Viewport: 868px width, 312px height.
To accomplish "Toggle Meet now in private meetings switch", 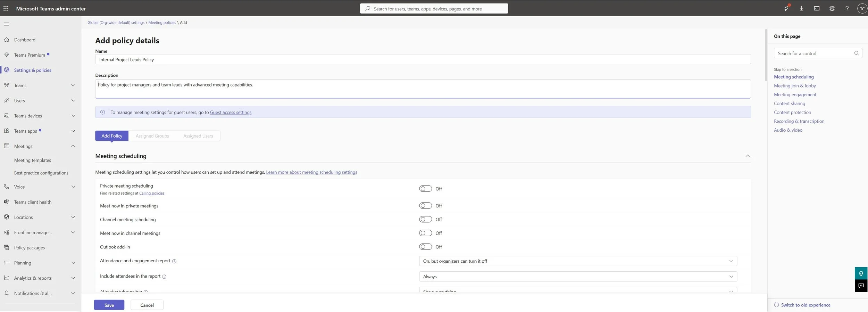I will click(x=425, y=206).
